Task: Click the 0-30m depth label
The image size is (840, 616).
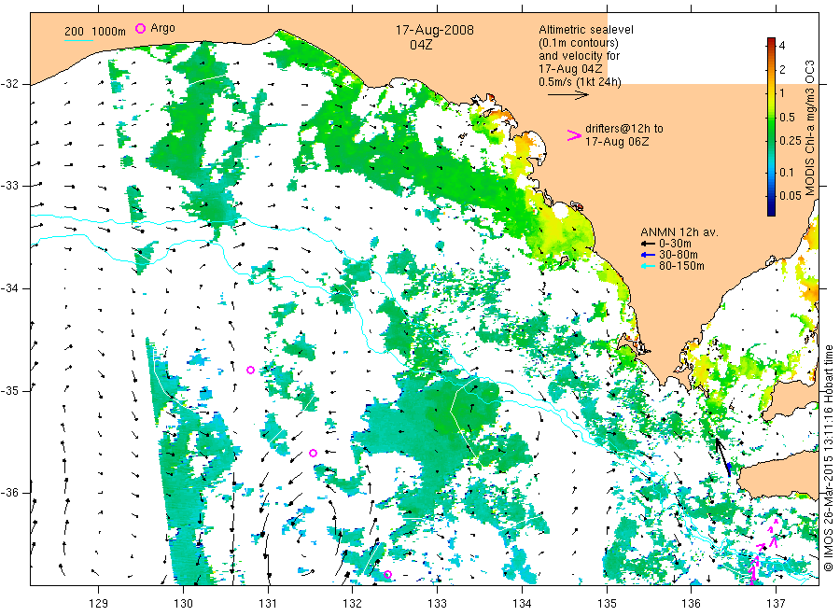Action: pyautogui.click(x=675, y=244)
